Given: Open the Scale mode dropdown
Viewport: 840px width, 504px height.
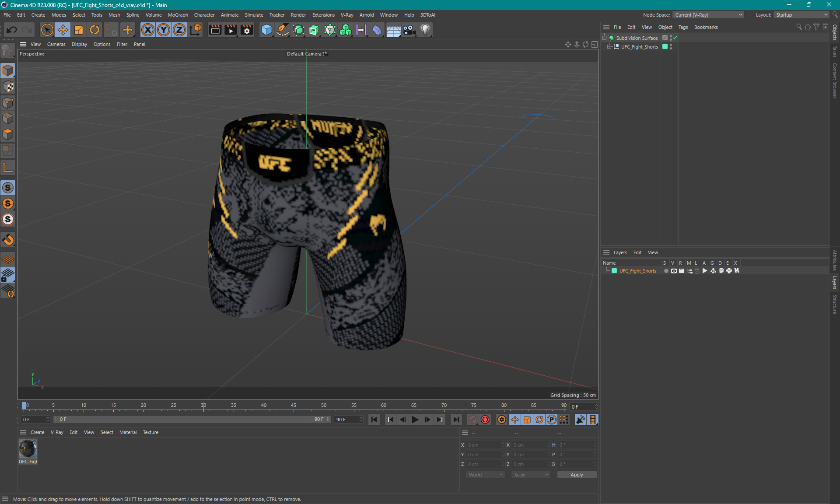Looking at the screenshot, I should click(531, 475).
